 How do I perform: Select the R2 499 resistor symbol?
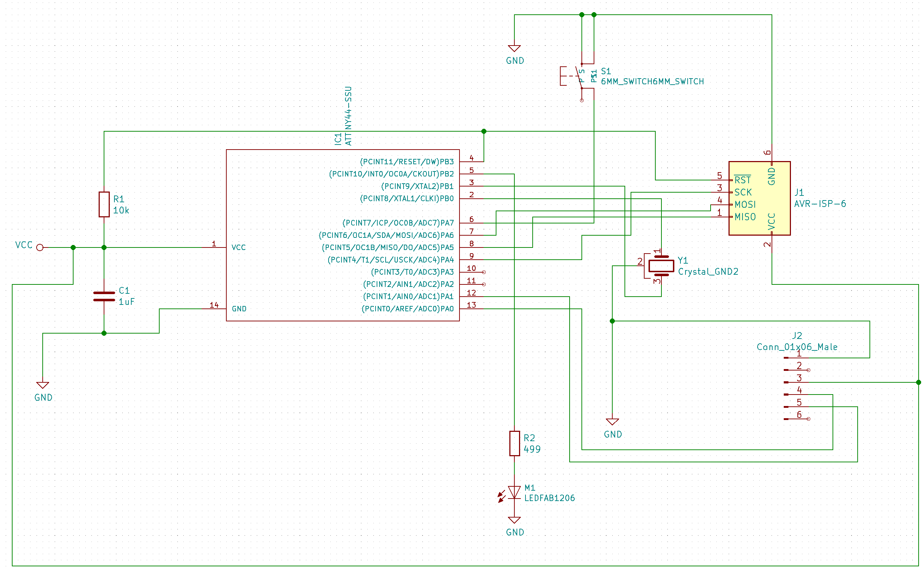coord(514,443)
